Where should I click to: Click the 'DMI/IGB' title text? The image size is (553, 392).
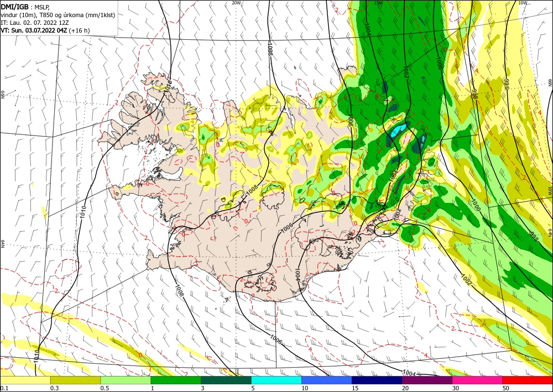(15, 7)
